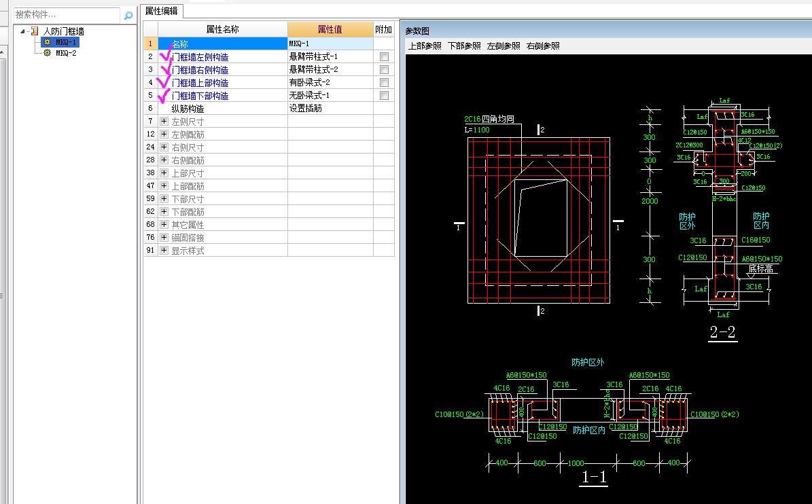This screenshot has width=812, height=504.
Task: Switch to the 属性编辑 tab
Action: (161, 10)
